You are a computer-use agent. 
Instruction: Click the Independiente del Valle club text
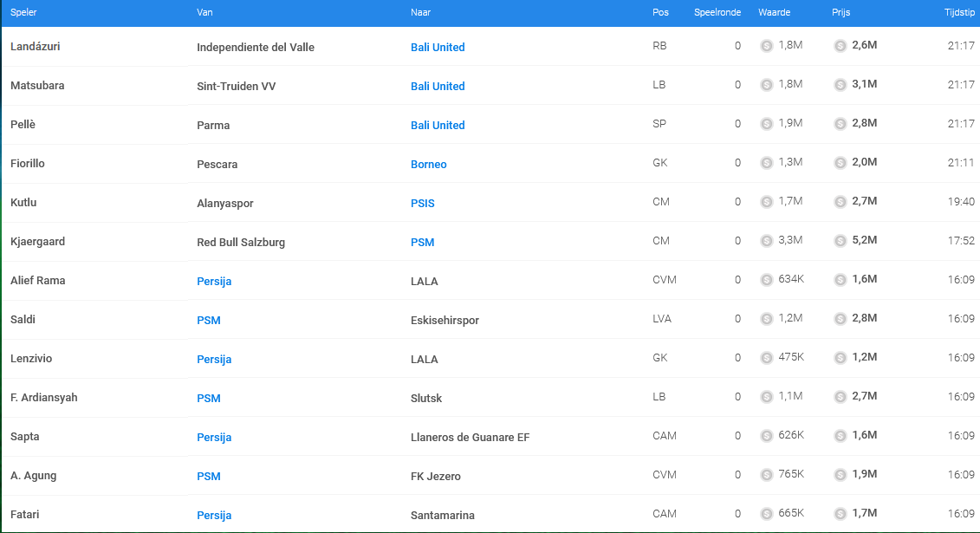[x=255, y=47]
